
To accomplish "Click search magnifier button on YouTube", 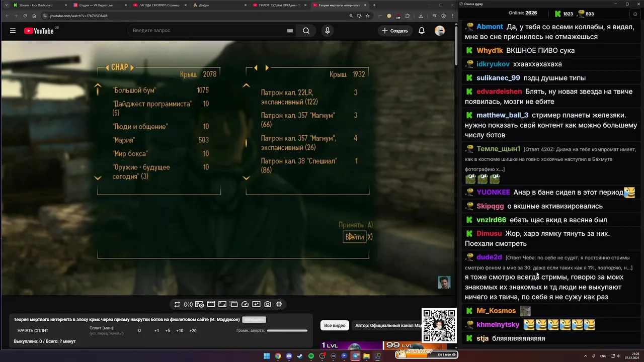I will 306,31.
